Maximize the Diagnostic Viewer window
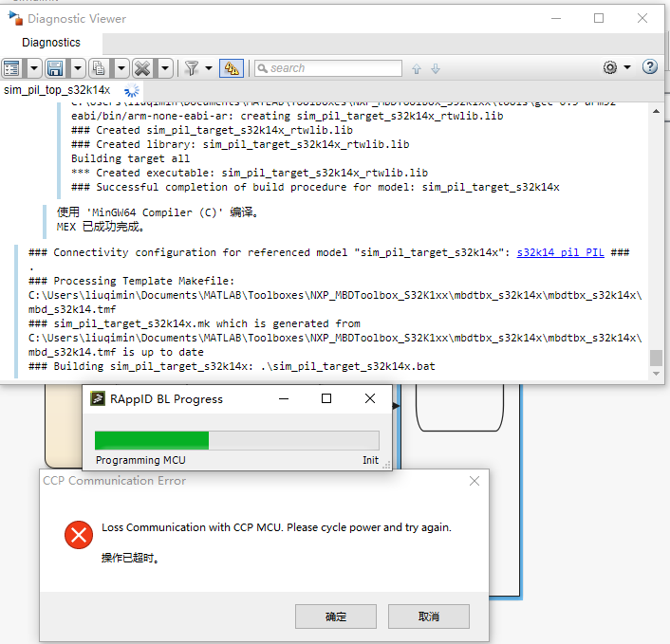 pos(599,18)
